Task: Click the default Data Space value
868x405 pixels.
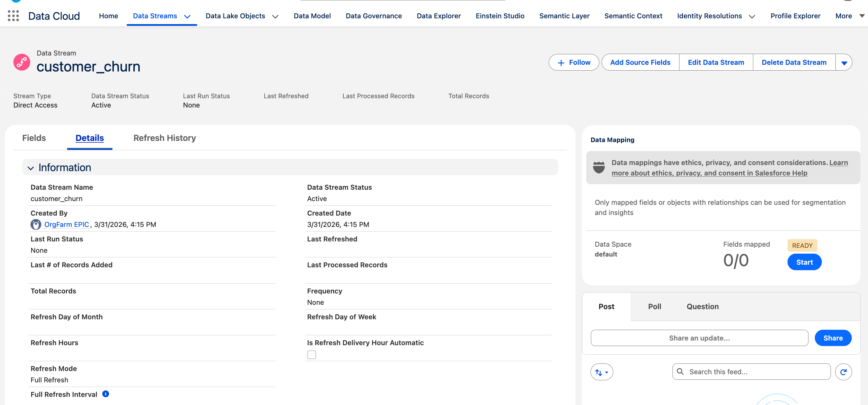Action: (606, 254)
